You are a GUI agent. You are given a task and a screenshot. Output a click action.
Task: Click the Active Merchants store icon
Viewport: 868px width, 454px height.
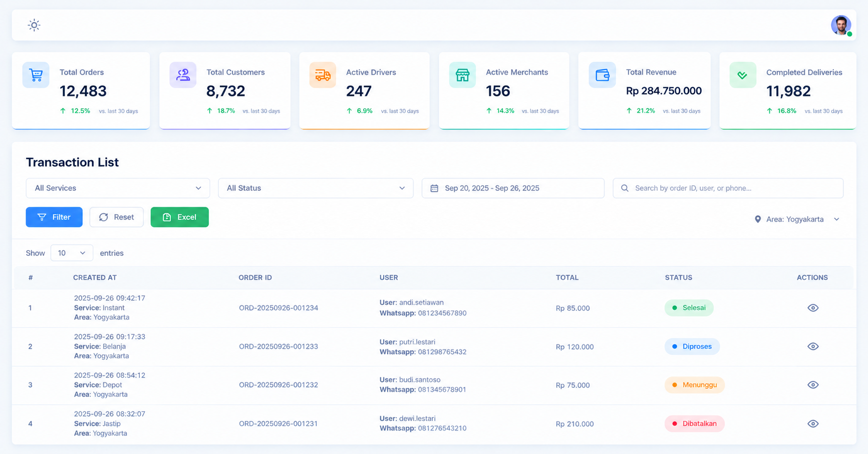click(x=462, y=75)
